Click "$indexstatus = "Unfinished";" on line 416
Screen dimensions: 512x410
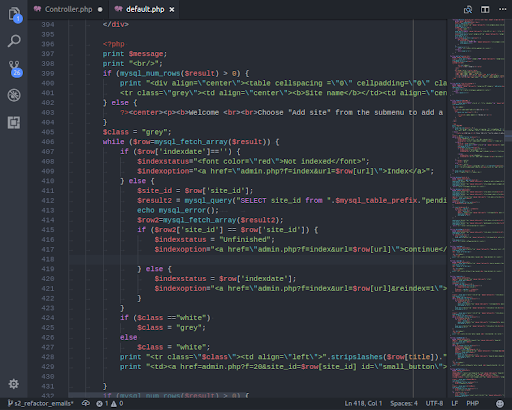click(x=214, y=240)
